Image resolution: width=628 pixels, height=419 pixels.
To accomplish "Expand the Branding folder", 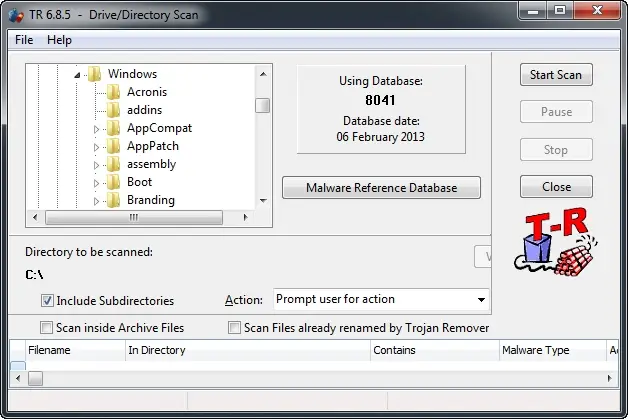I will 96,201.
